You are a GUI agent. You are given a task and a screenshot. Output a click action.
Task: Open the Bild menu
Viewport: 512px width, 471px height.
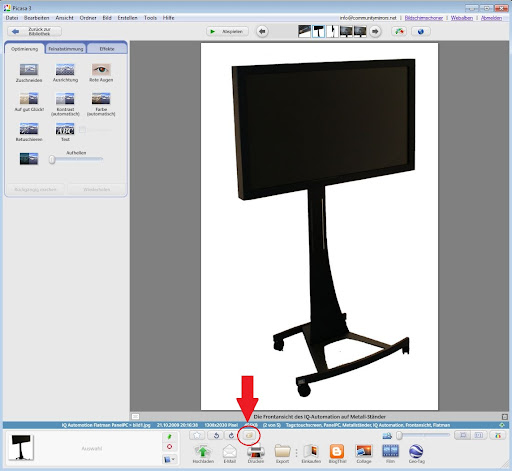(107, 18)
